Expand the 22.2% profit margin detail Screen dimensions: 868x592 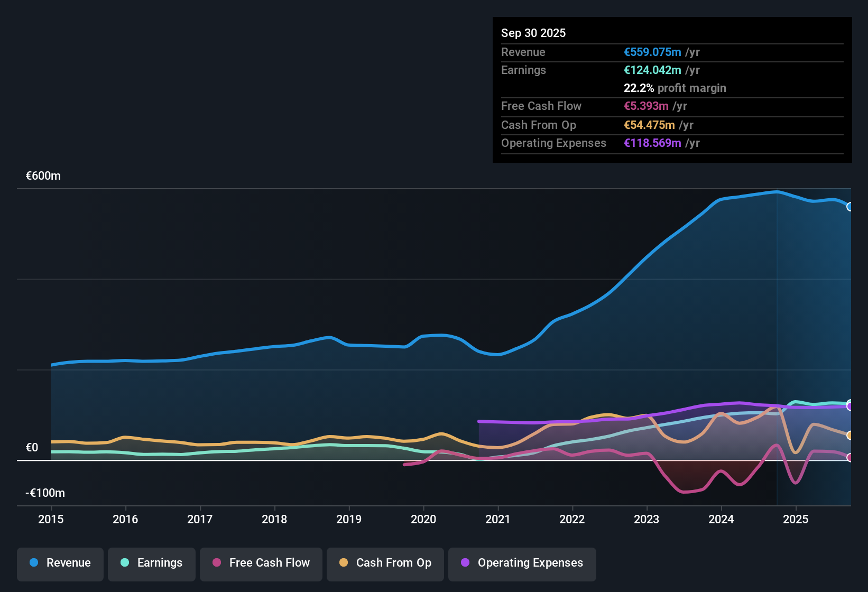[675, 88]
